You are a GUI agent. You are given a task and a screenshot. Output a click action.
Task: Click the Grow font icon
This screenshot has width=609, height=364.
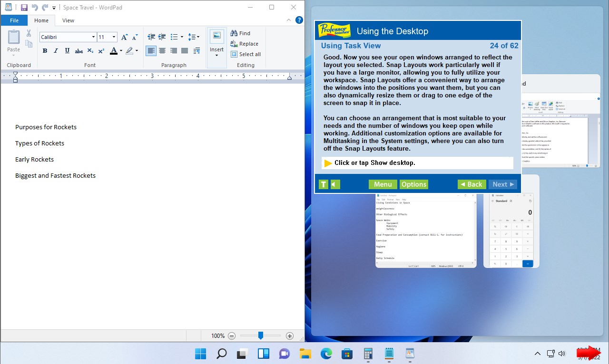[124, 37]
